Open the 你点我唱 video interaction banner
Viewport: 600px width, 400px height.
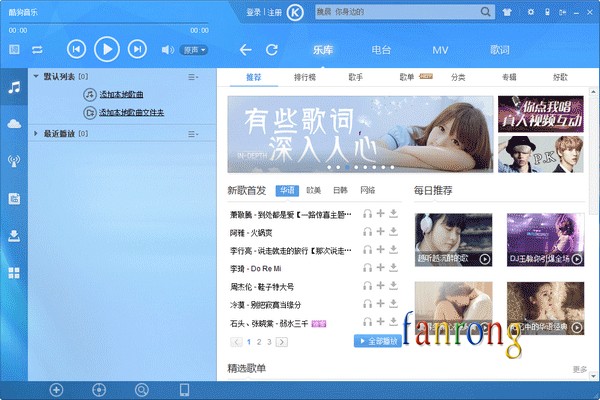[x=541, y=114]
